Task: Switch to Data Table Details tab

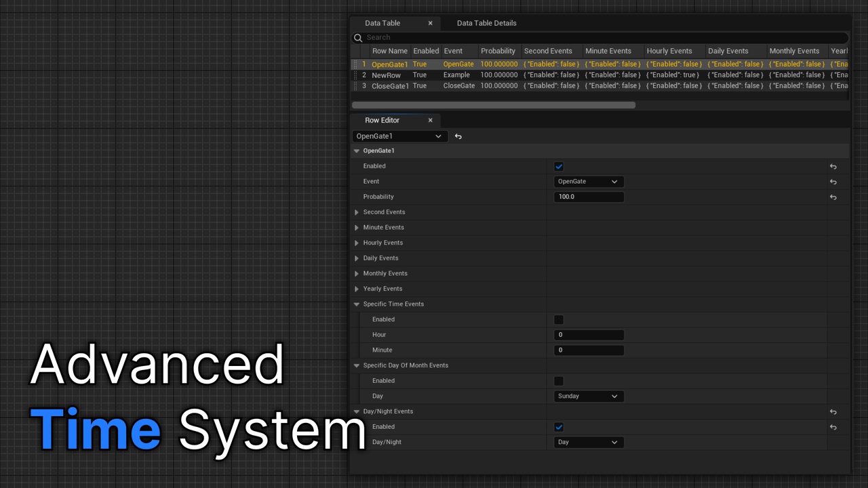Action: (x=486, y=23)
